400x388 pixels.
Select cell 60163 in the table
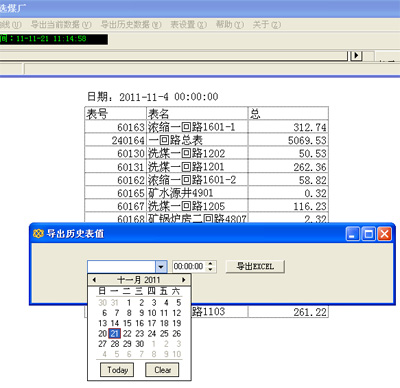[x=115, y=127]
